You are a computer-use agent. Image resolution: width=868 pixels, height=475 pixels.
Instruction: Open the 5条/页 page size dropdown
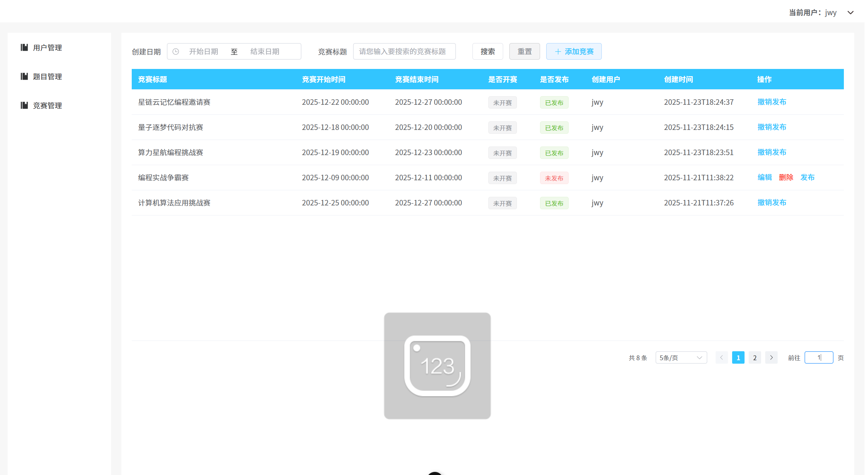pyautogui.click(x=681, y=358)
